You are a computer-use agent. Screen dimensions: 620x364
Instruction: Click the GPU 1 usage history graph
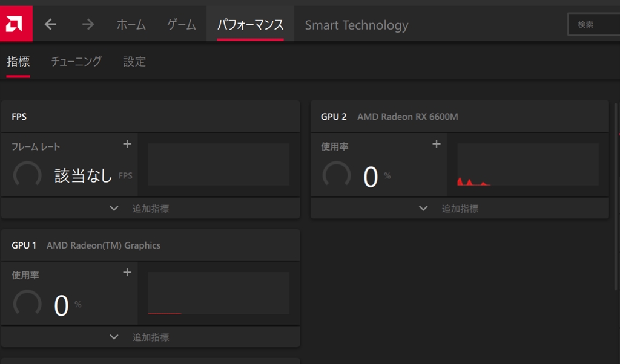[219, 293]
